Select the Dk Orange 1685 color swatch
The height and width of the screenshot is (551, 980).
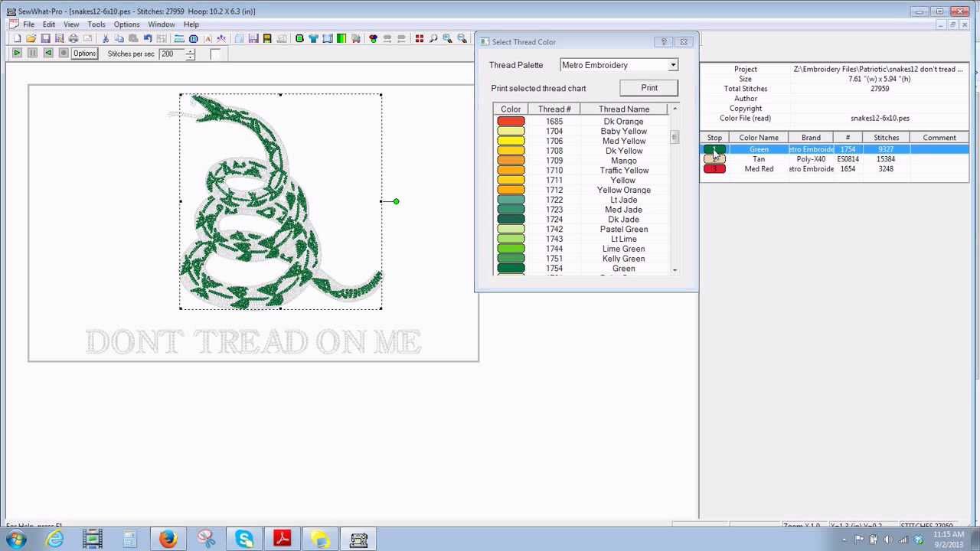(x=511, y=122)
